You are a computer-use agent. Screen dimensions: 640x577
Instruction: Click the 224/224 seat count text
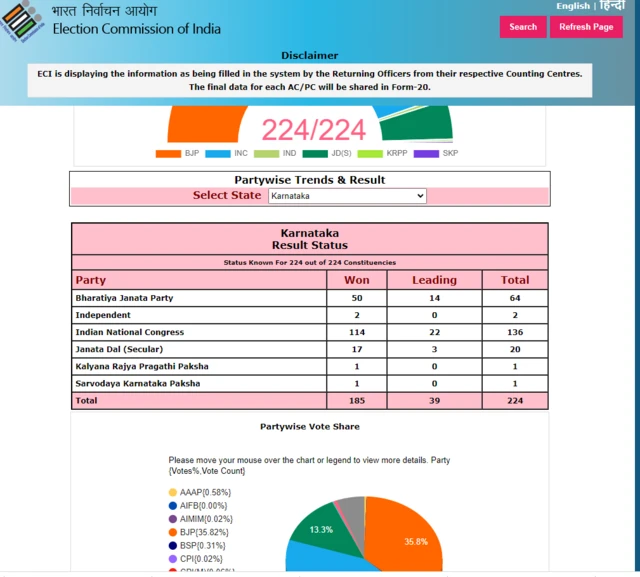pyautogui.click(x=313, y=130)
